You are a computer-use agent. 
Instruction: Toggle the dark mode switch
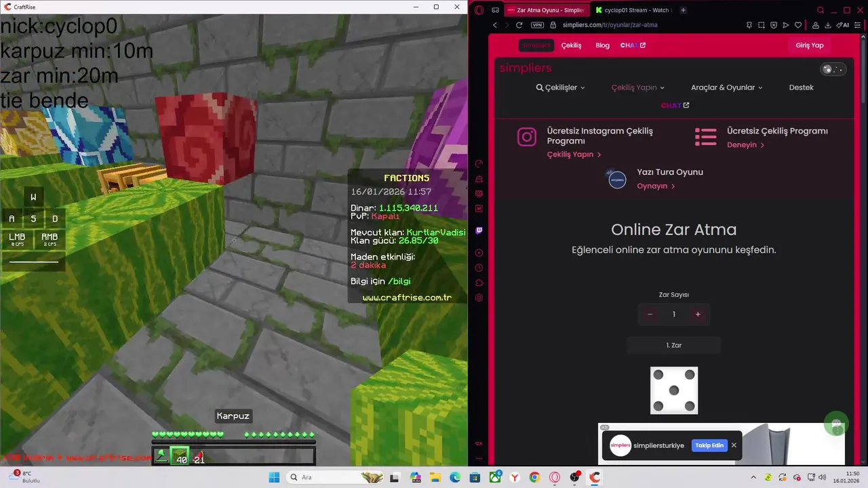pos(833,69)
